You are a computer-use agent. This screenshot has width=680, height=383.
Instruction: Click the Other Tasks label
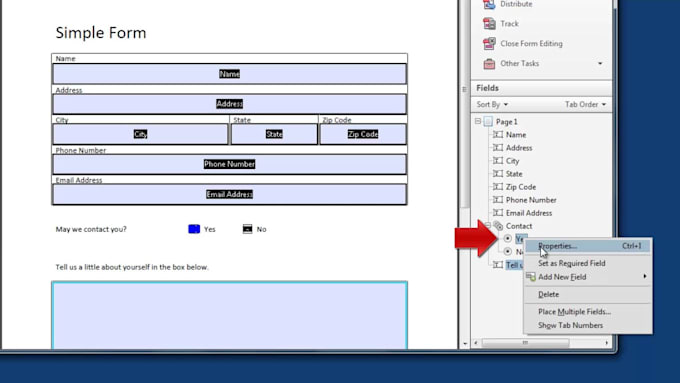[x=520, y=63]
